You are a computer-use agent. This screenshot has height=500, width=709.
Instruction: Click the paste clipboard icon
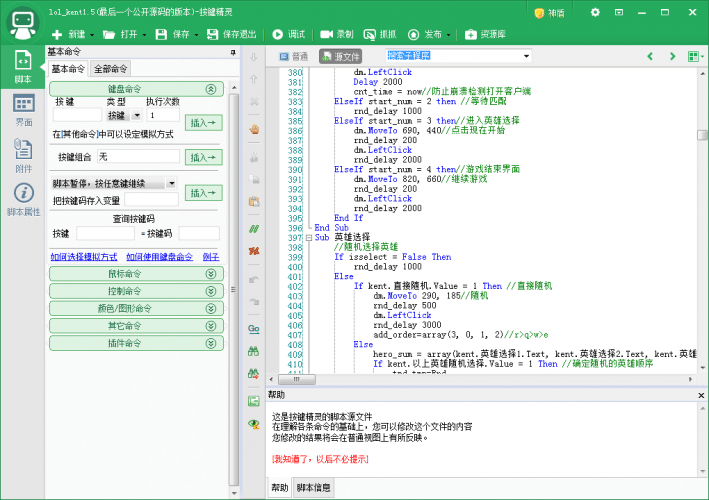coord(254,201)
